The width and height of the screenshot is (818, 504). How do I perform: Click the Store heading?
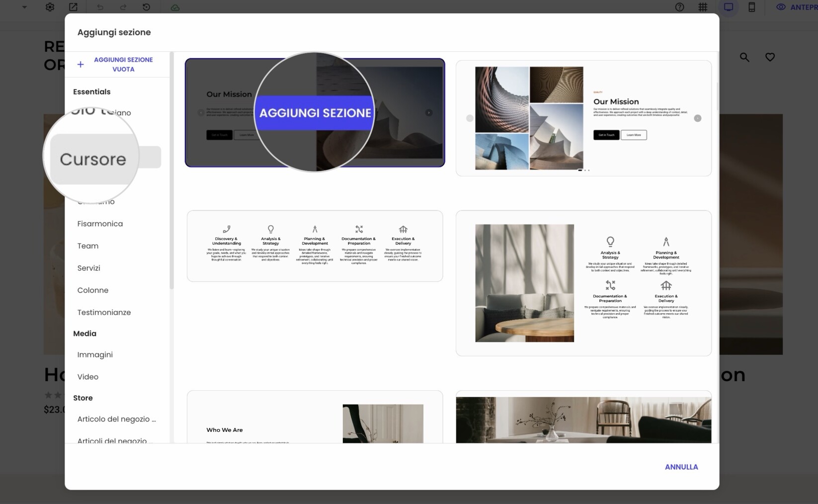click(x=82, y=398)
